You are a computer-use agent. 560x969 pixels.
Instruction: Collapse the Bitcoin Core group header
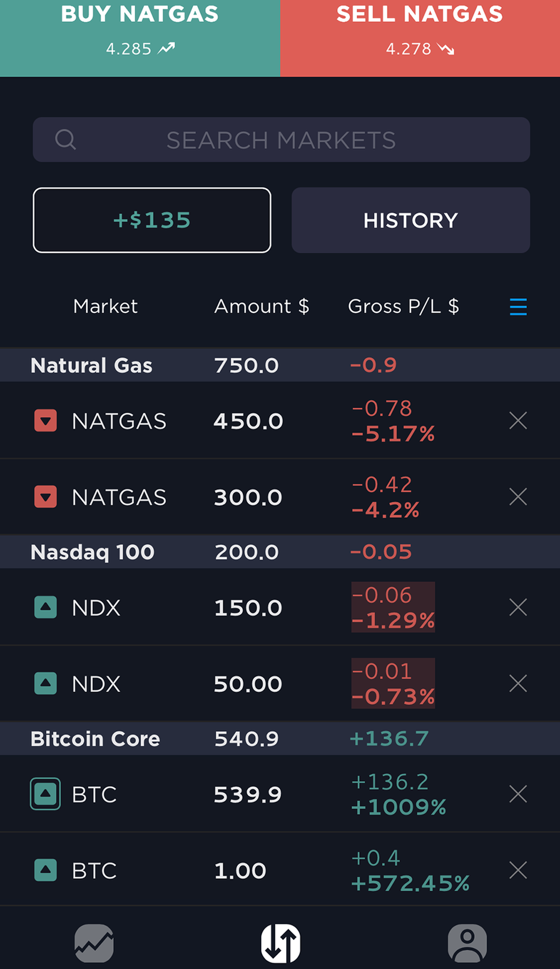click(x=280, y=738)
